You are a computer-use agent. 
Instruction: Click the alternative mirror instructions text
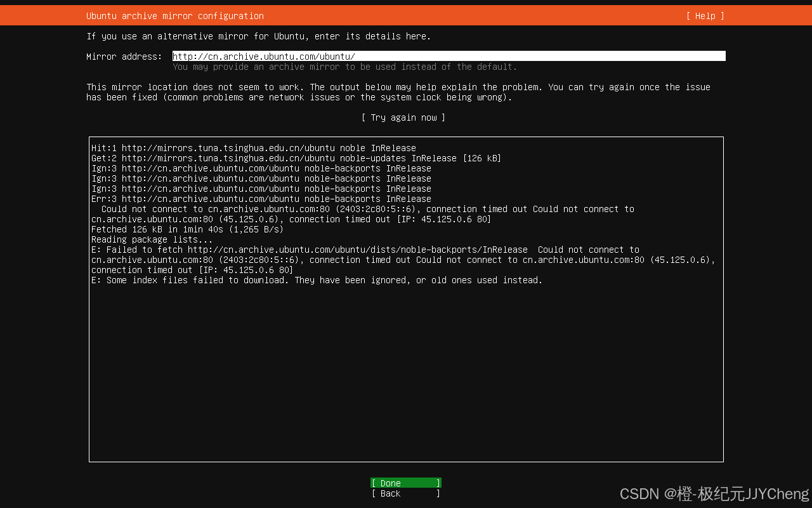click(x=259, y=36)
